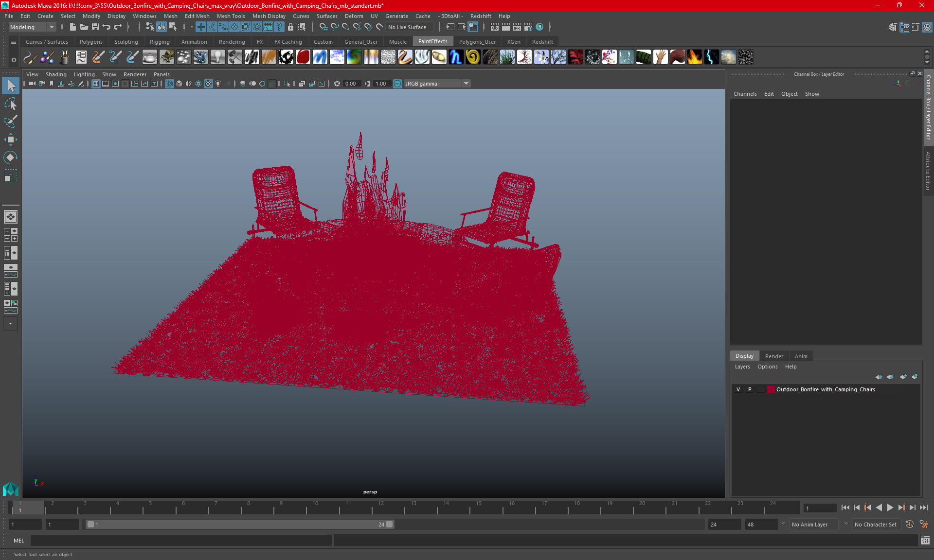
Task: Click the save scene icon
Action: 95,27
